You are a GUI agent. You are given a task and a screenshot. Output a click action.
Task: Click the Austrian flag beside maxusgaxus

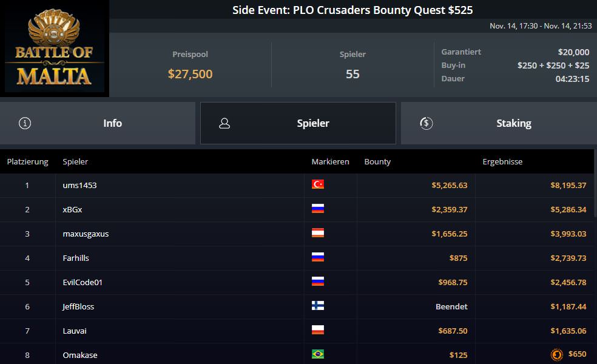[x=318, y=233]
